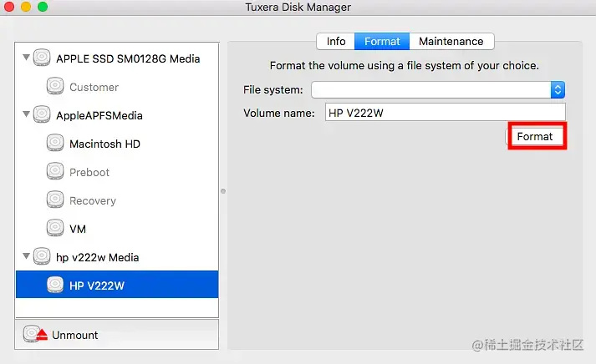Select the Customer volume row
This screenshot has height=364, width=596.
(x=117, y=87)
